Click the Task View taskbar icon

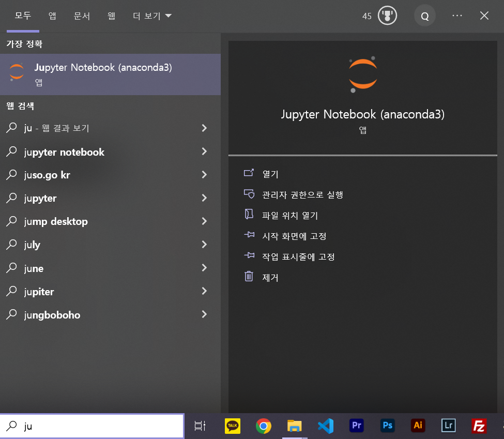pyautogui.click(x=200, y=426)
